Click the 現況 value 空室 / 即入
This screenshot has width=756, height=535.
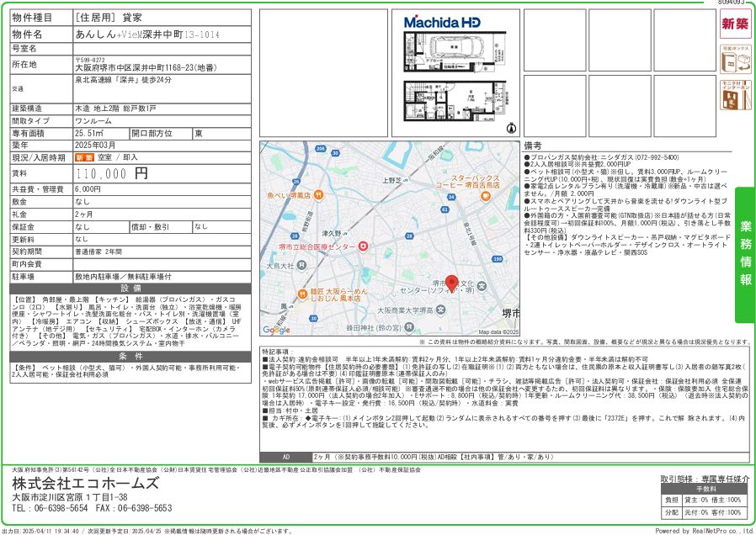pyautogui.click(x=118, y=157)
